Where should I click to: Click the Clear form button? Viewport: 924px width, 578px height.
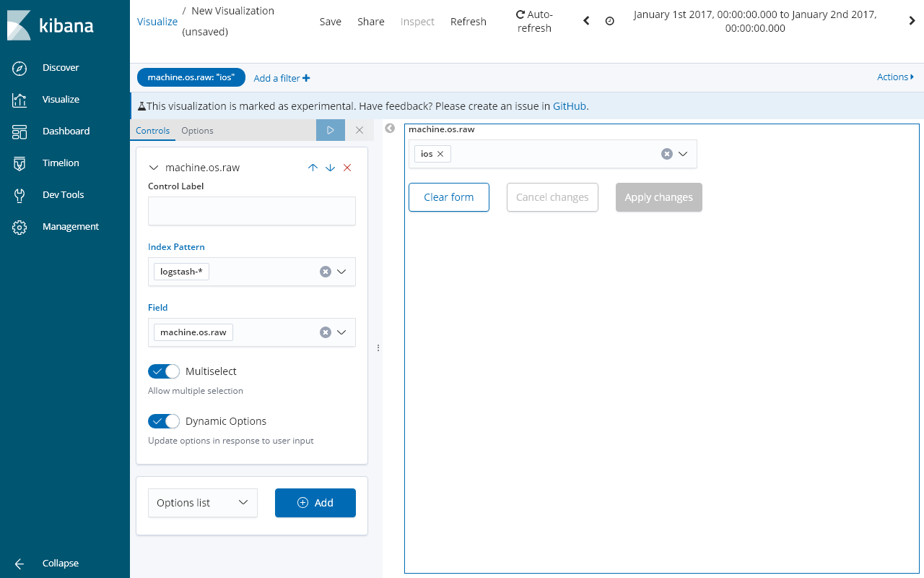[x=449, y=197]
